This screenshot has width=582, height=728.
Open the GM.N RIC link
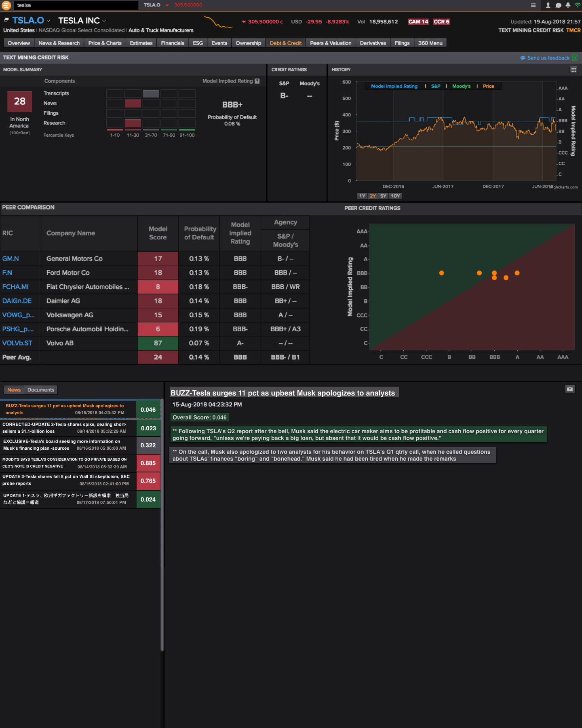[11, 259]
